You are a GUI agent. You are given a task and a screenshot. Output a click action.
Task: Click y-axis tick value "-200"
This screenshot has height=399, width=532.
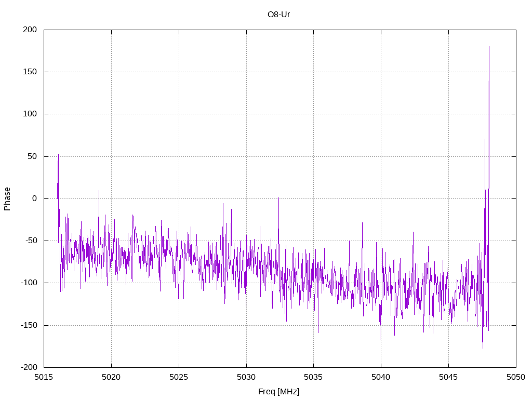click(29, 367)
